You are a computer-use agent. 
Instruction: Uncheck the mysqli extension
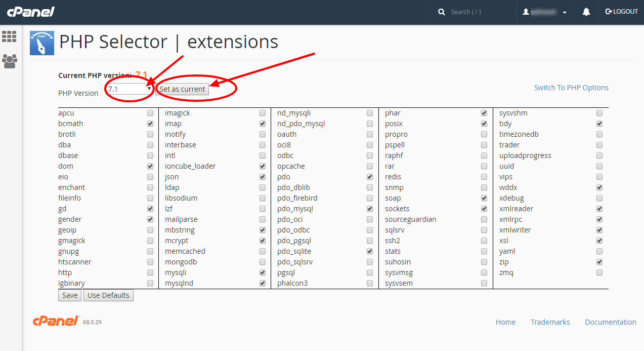pos(263,272)
